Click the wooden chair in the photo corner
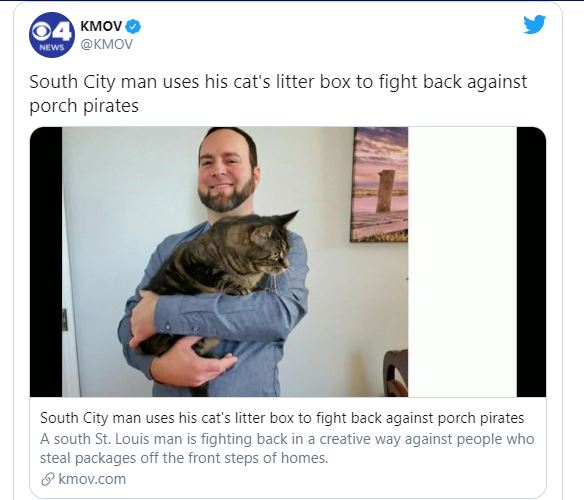Screen dimensions: 584x500 396,373
